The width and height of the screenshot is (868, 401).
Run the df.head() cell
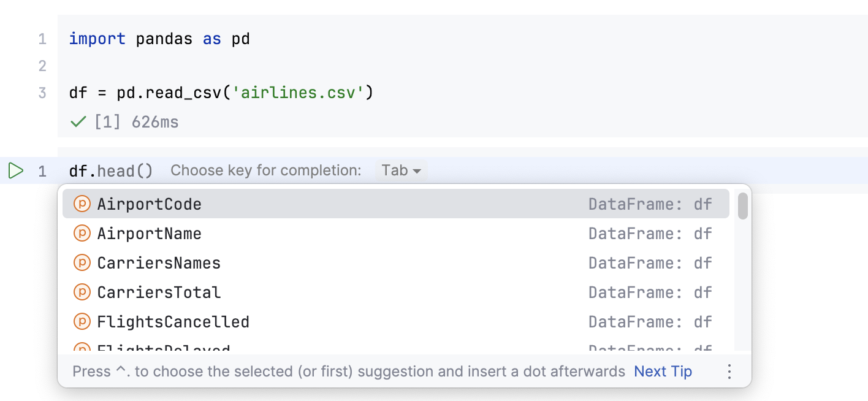(15, 170)
